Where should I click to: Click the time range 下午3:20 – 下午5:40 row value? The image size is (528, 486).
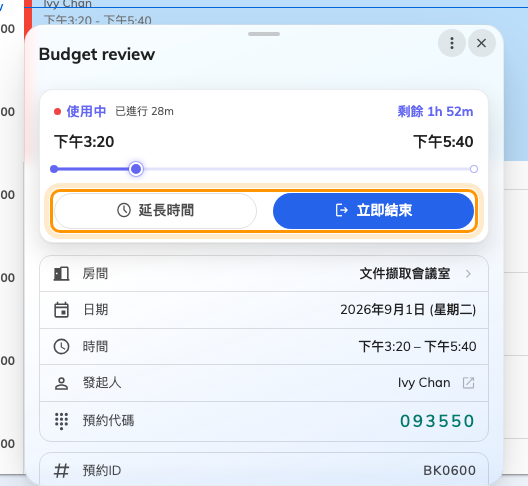(418, 347)
